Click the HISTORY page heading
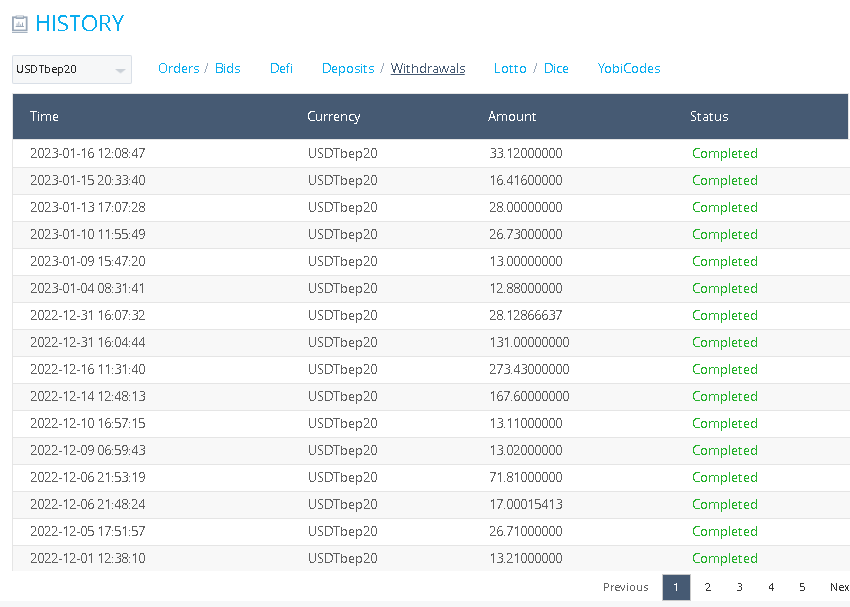This screenshot has height=607, width=850. pyautogui.click(x=80, y=24)
